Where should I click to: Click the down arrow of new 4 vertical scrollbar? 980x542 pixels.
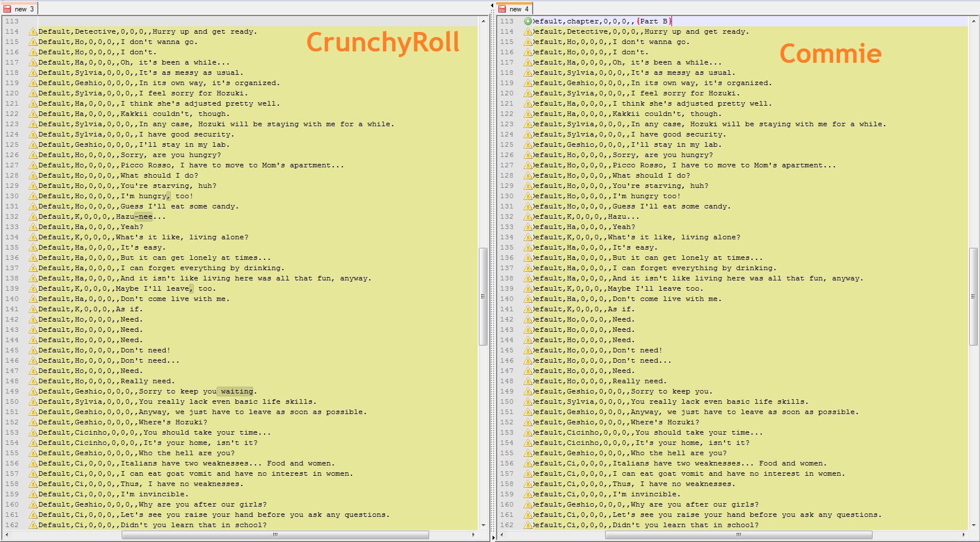point(974,525)
